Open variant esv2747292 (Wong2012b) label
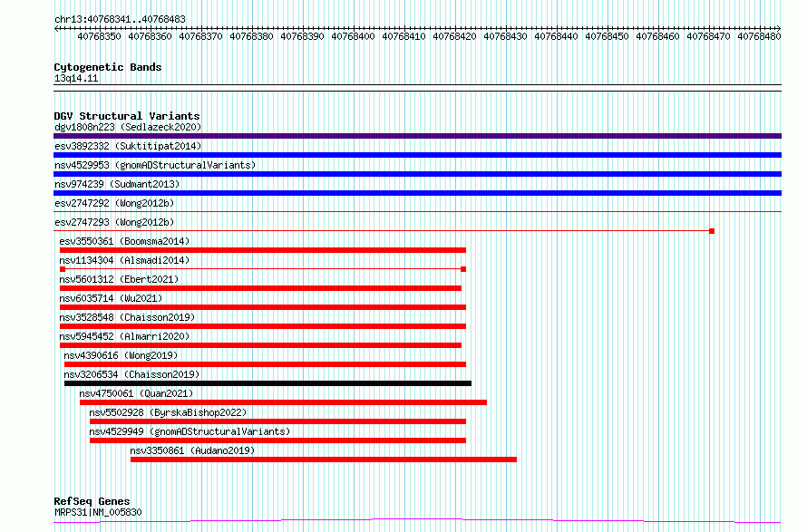The height and width of the screenshot is (532, 807). pyautogui.click(x=114, y=203)
